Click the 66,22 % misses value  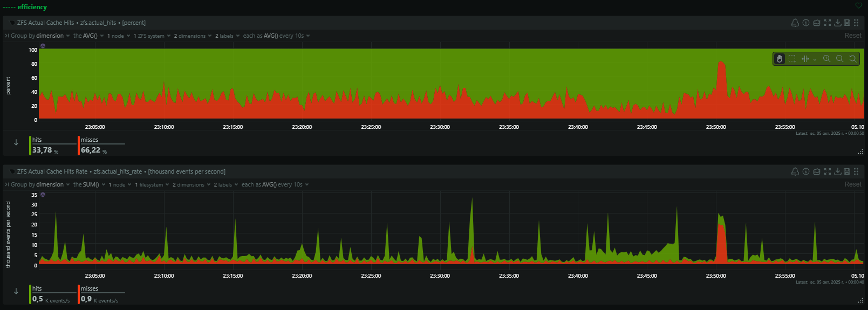pos(94,150)
